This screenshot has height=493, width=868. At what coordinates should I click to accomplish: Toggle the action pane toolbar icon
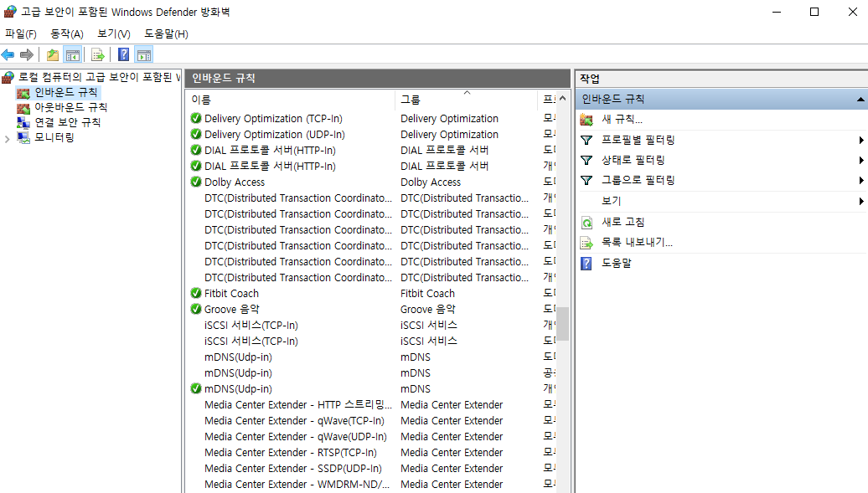[144, 54]
